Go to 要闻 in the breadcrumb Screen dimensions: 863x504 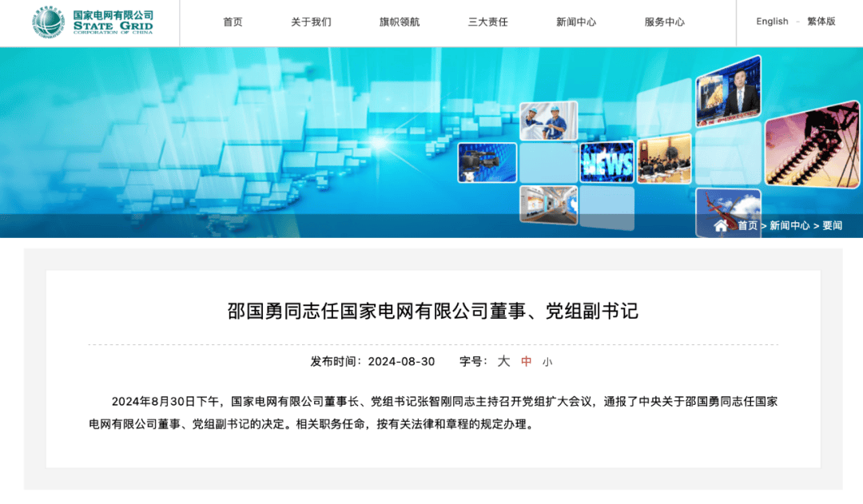pyautogui.click(x=832, y=225)
